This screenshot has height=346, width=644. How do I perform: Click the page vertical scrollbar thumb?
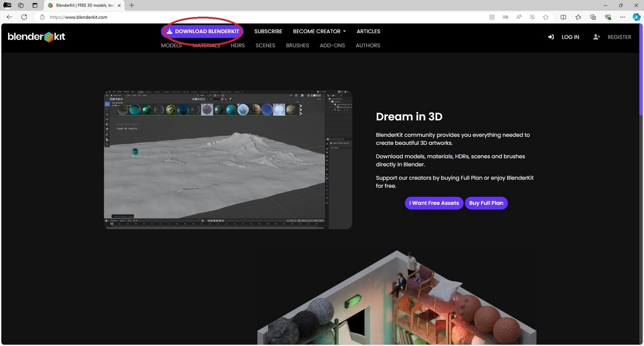pyautogui.click(x=641, y=70)
